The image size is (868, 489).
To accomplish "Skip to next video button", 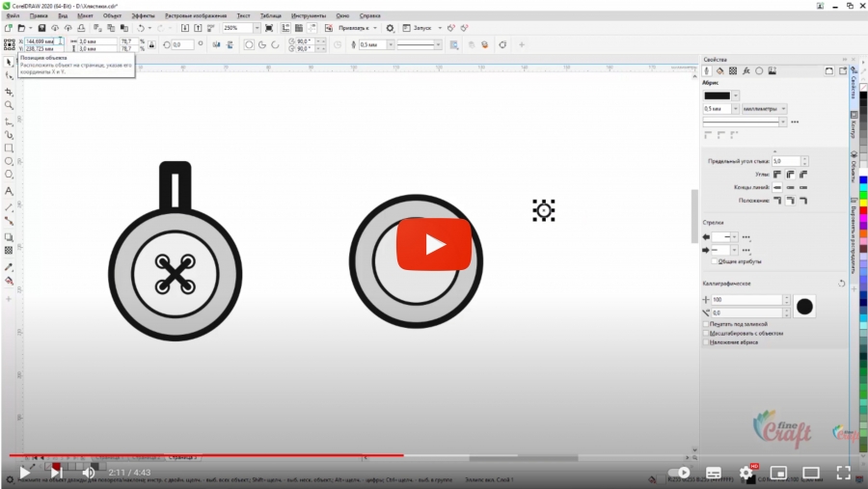I will 57,473.
